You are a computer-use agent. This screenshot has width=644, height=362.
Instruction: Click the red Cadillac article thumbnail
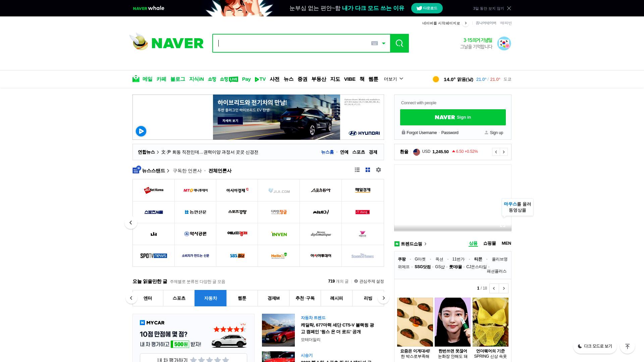point(278,330)
